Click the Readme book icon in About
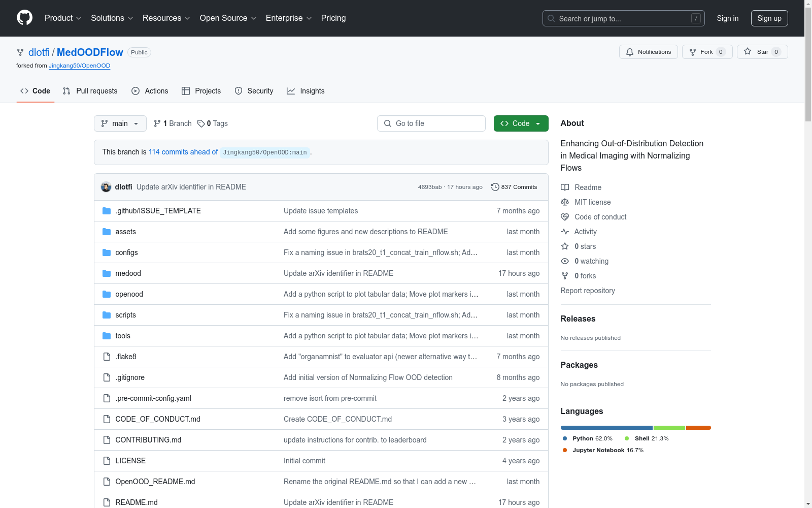The width and height of the screenshot is (812, 508). 565,187
